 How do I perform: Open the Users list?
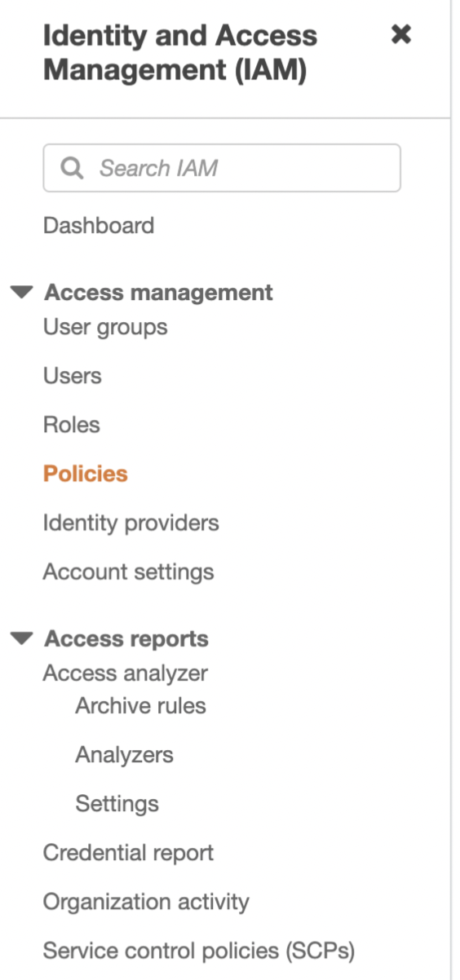pyautogui.click(x=73, y=376)
